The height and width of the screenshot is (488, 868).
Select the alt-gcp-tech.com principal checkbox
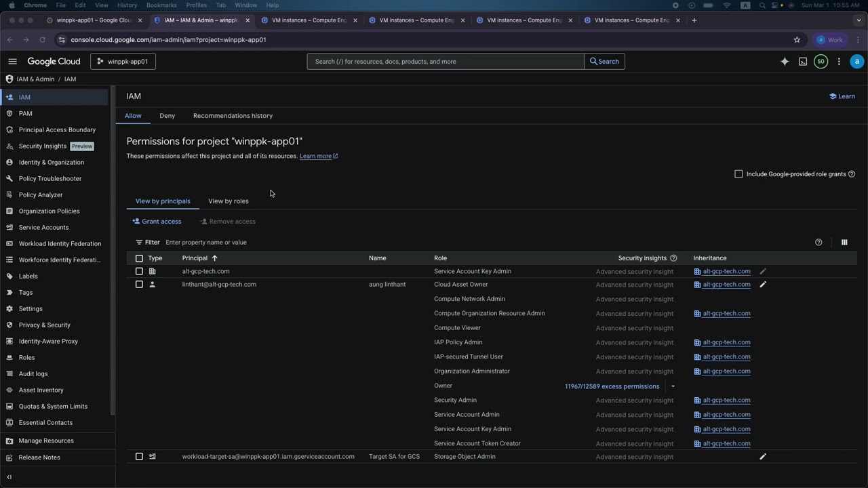(x=139, y=271)
